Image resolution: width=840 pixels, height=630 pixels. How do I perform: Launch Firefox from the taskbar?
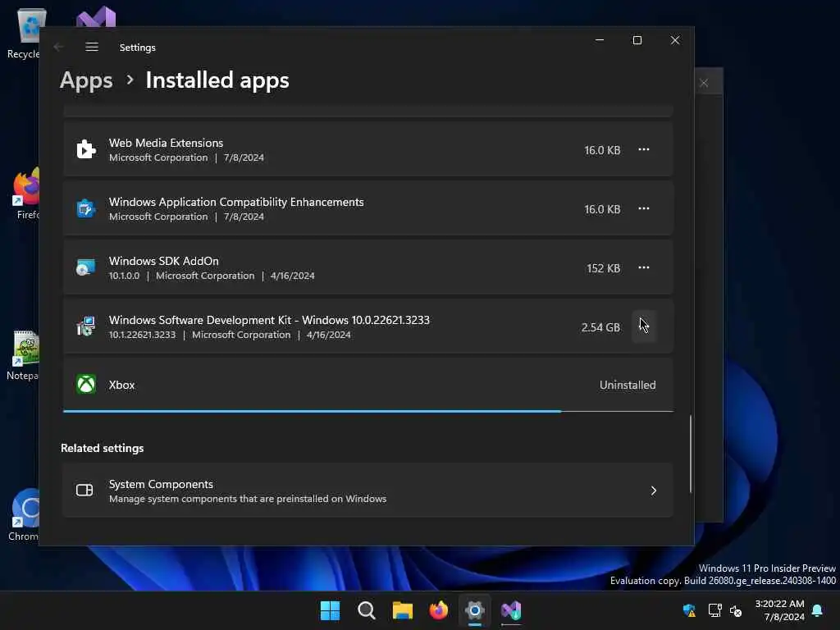coord(439,610)
